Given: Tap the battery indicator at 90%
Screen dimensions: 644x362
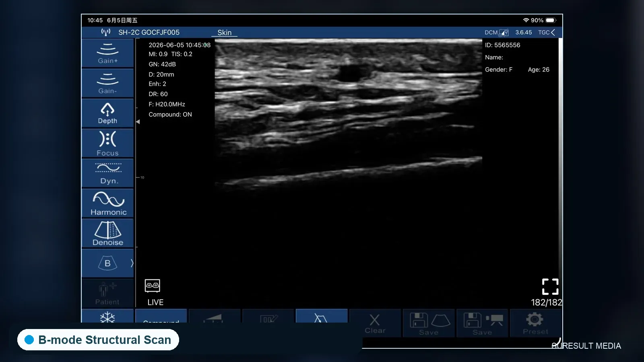Looking at the screenshot, I should (x=551, y=20).
